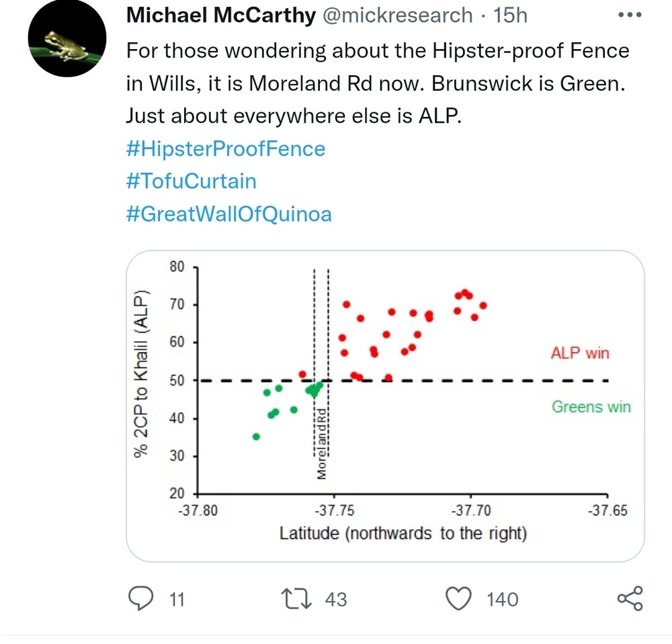Image resolution: width=672 pixels, height=644 pixels.
Task: Like the tweet with heart icon
Action: pos(460,598)
